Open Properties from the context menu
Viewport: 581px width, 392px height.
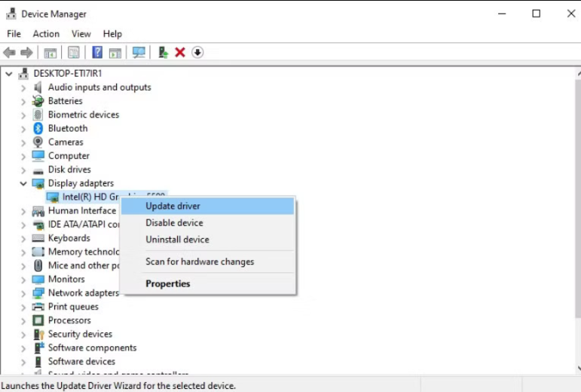pyautogui.click(x=167, y=284)
